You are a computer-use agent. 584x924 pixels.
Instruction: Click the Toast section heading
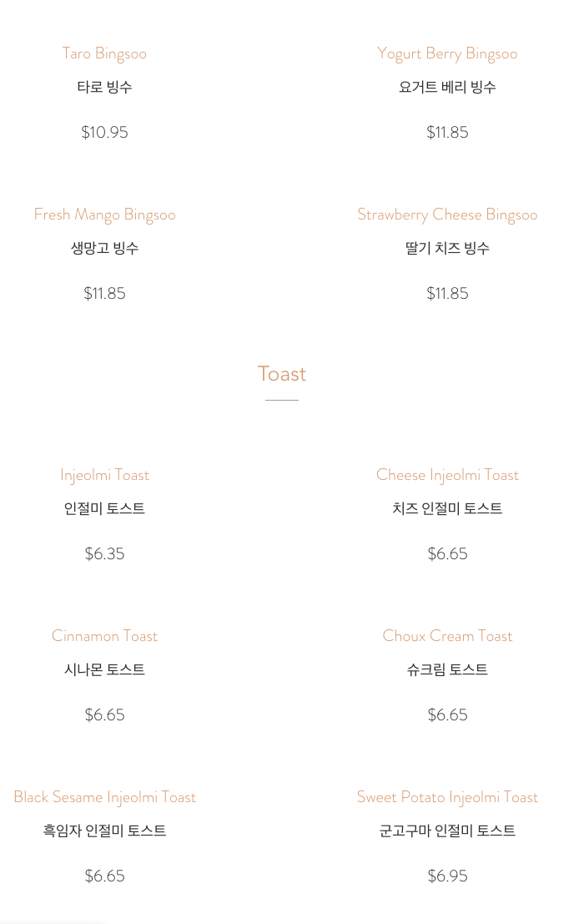click(282, 374)
